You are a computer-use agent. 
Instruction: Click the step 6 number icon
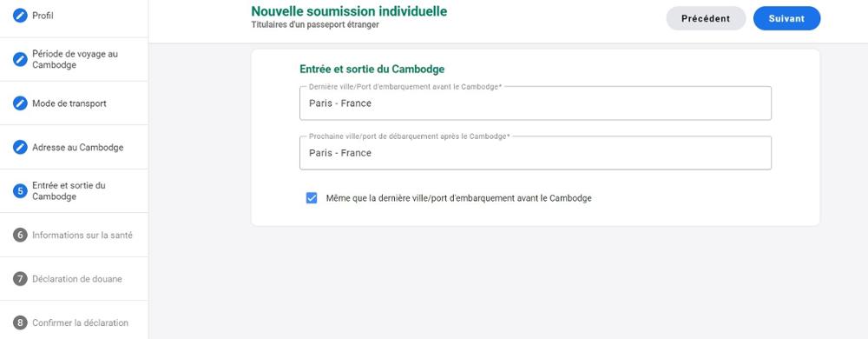coord(20,235)
